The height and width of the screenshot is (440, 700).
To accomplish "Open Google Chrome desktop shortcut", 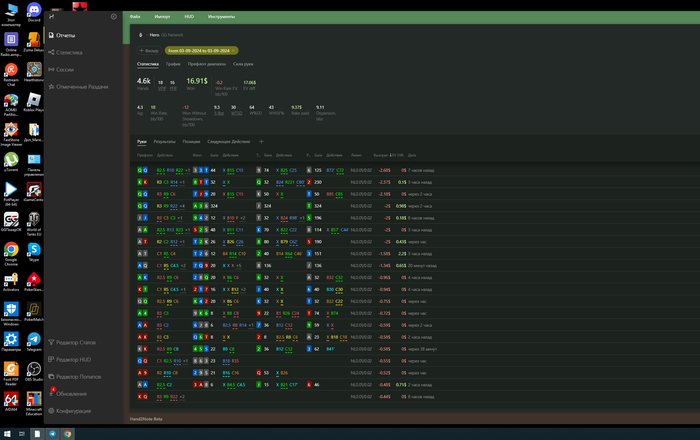I will (11, 253).
